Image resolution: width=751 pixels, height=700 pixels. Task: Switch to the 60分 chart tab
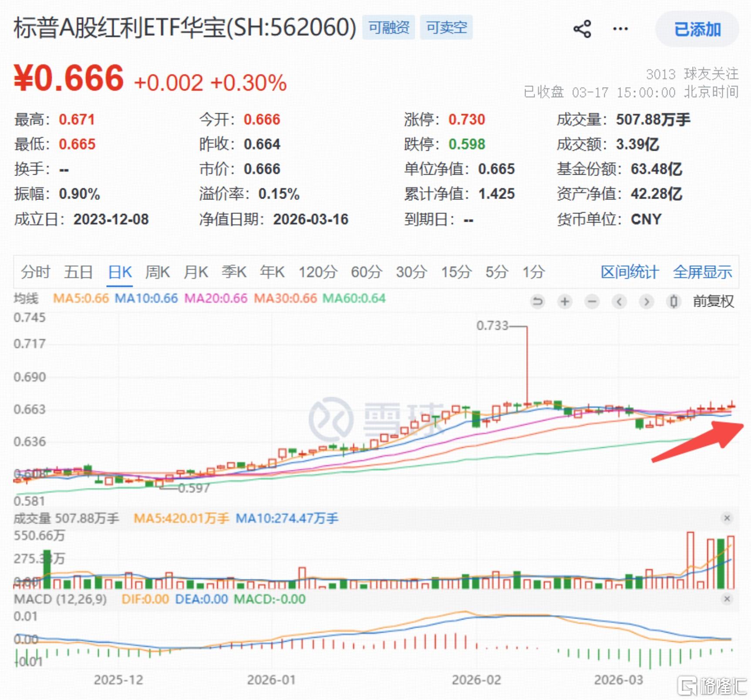[367, 272]
